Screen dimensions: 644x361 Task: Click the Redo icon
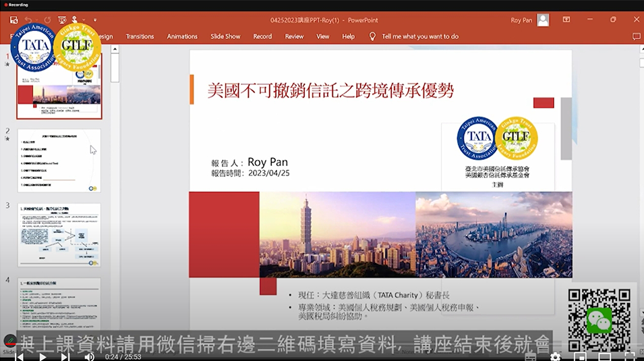click(x=48, y=20)
